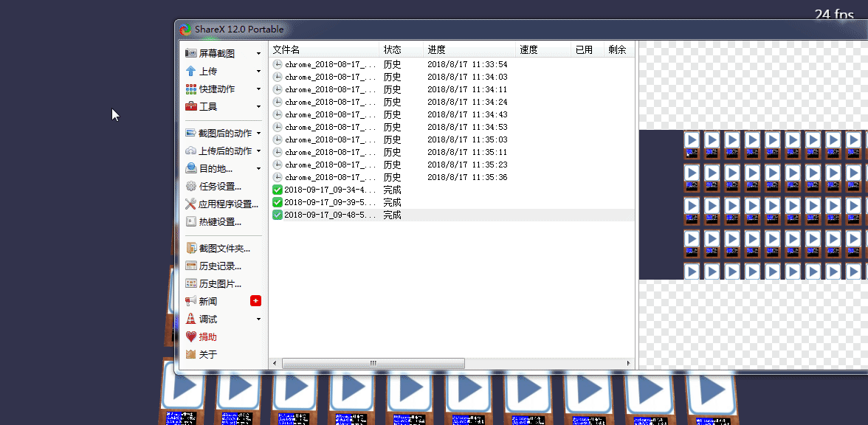This screenshot has width=868, height=425.
Task: Open the 上传后的动作 menu
Action: coord(223,151)
